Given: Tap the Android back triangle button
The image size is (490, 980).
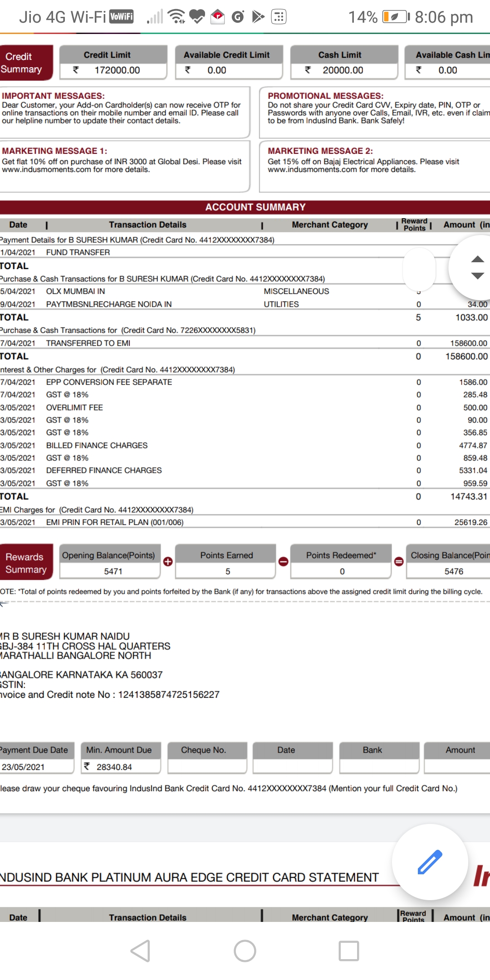Looking at the screenshot, I should [141, 951].
